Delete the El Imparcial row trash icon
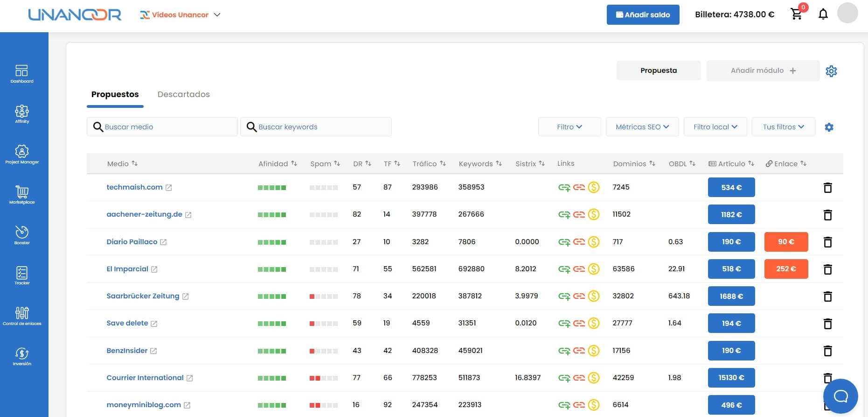The height and width of the screenshot is (417, 868). (x=828, y=269)
